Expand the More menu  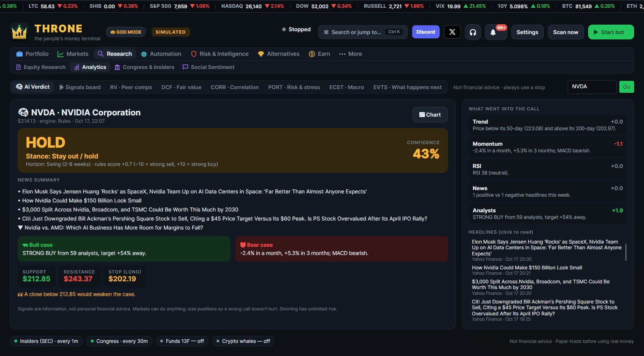click(x=350, y=54)
